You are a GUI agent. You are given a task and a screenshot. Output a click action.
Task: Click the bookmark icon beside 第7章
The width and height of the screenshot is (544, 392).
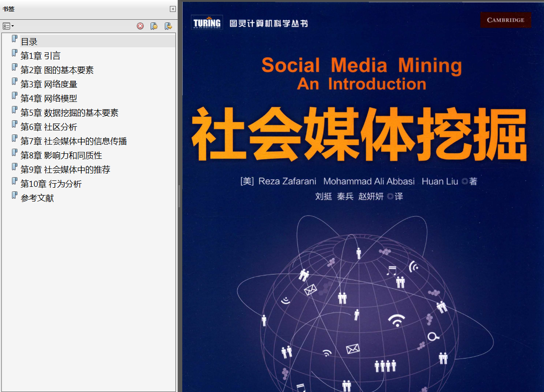point(14,139)
